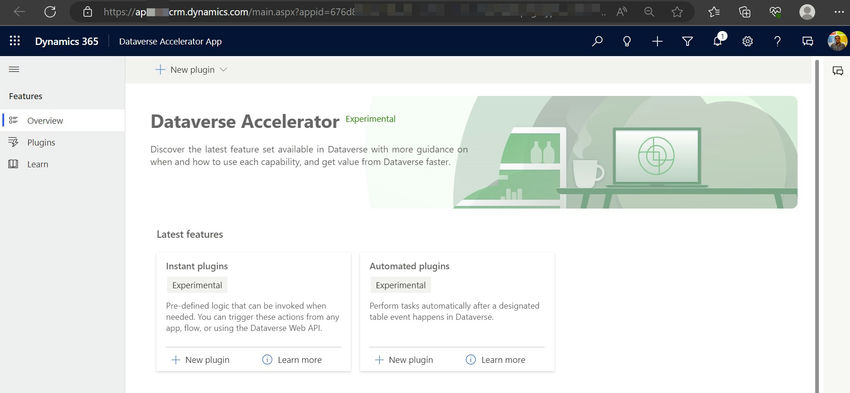Click the laptop banner illustration
850x393 pixels.
click(656, 157)
